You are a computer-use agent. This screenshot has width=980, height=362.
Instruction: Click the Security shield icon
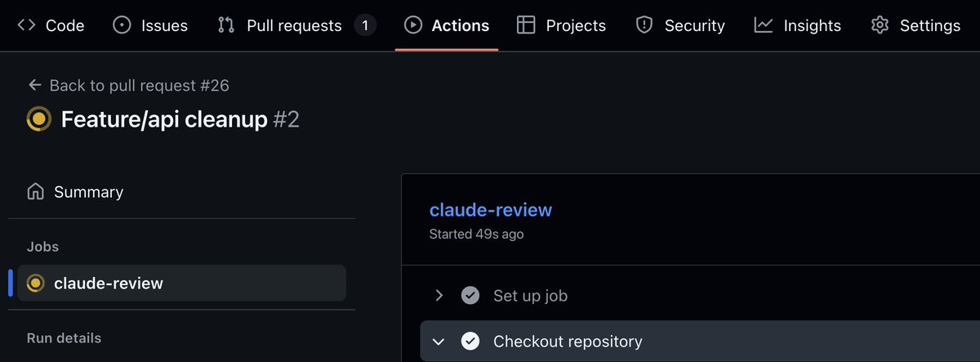coord(644,25)
